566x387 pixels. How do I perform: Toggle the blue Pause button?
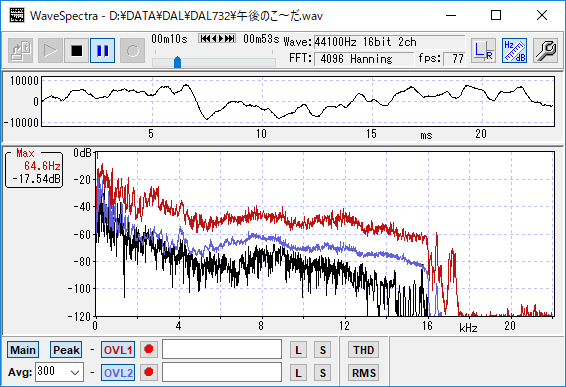(x=103, y=51)
